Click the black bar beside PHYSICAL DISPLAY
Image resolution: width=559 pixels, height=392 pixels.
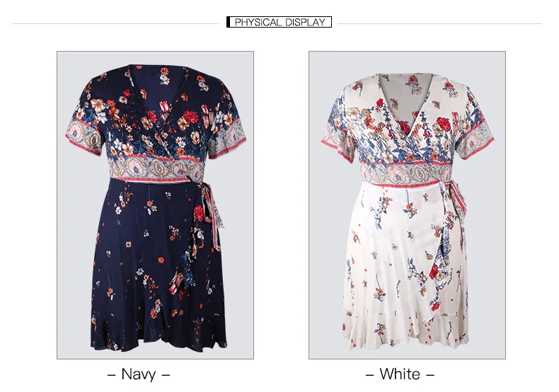coord(228,22)
